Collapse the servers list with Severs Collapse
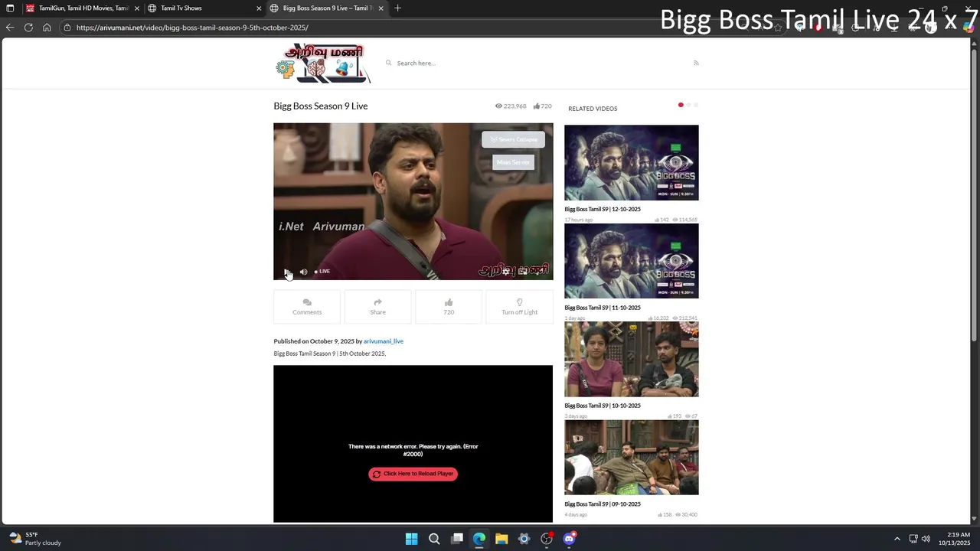This screenshot has height=551, width=980. (513, 139)
